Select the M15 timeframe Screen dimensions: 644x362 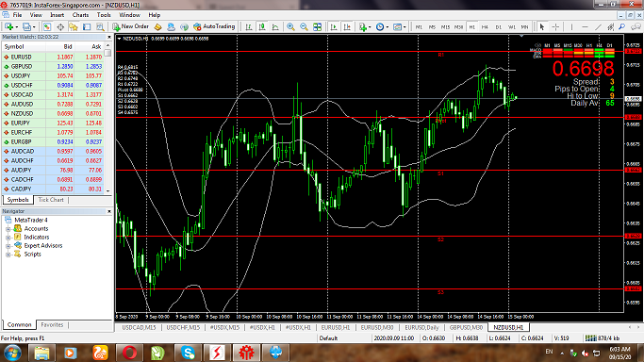[x=445, y=27]
